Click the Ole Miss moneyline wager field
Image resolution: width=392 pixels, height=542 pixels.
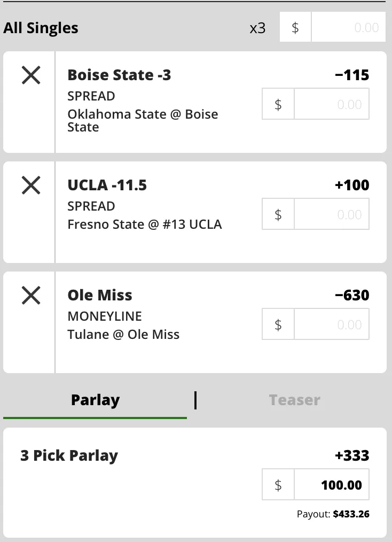coord(332,324)
